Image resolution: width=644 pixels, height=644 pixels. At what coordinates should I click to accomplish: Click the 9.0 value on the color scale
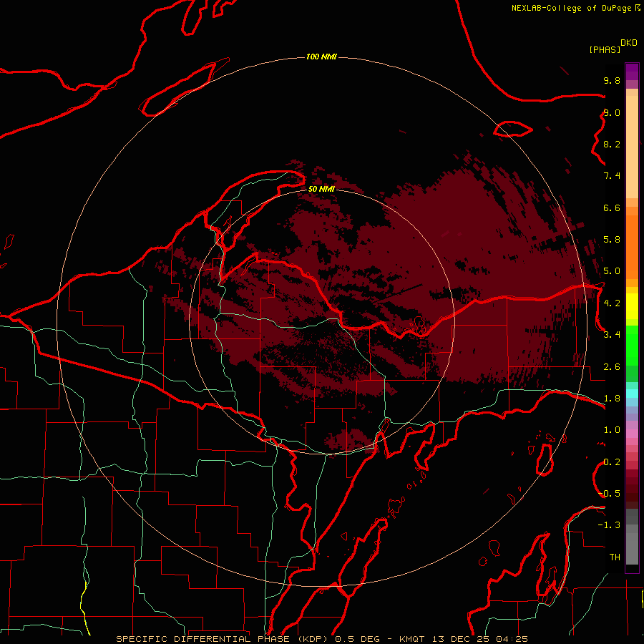click(x=612, y=112)
